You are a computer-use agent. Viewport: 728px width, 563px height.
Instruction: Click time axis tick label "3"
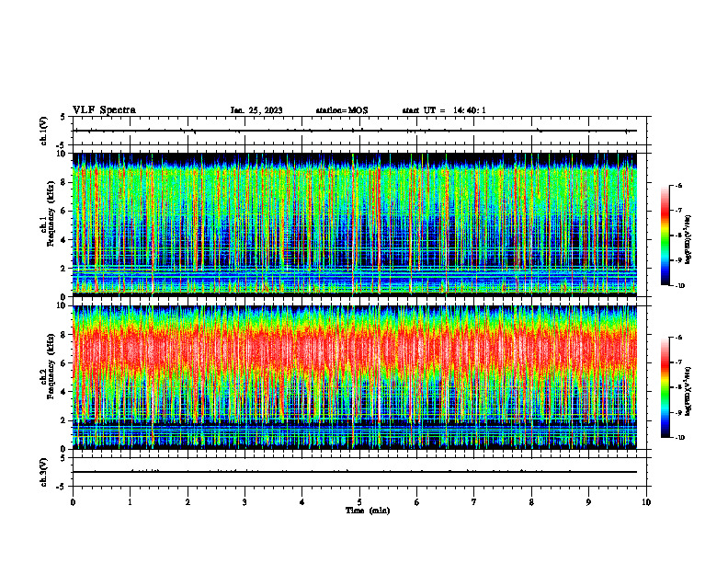245,502
